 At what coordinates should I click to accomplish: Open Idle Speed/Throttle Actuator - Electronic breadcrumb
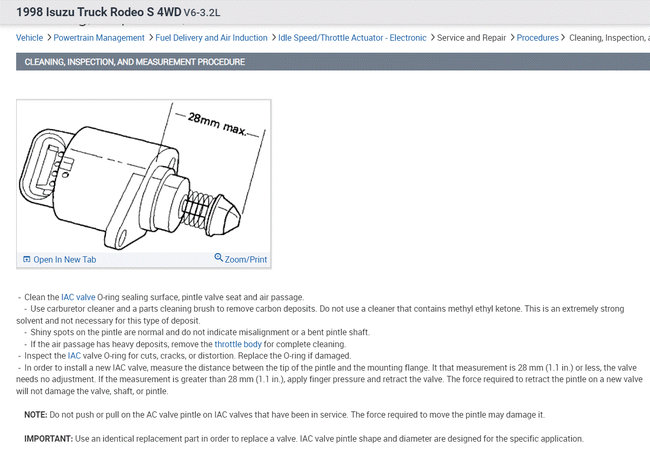tap(352, 38)
